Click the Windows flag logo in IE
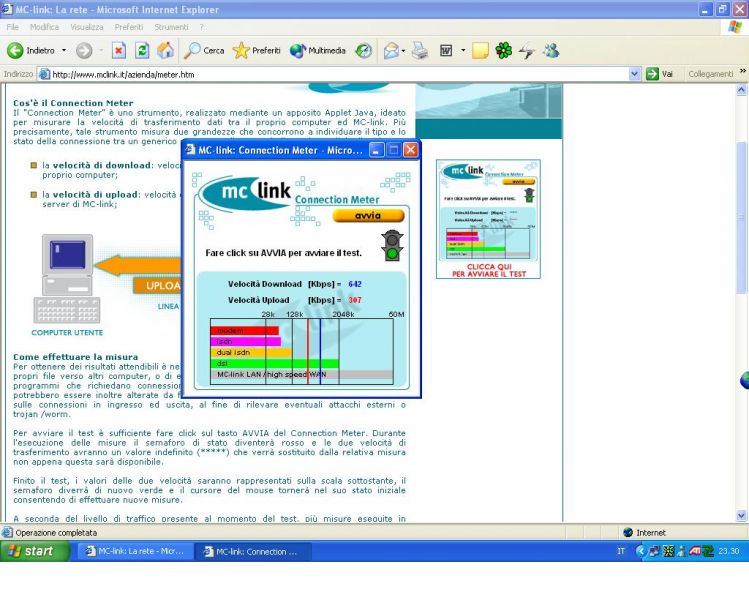 coord(735,27)
